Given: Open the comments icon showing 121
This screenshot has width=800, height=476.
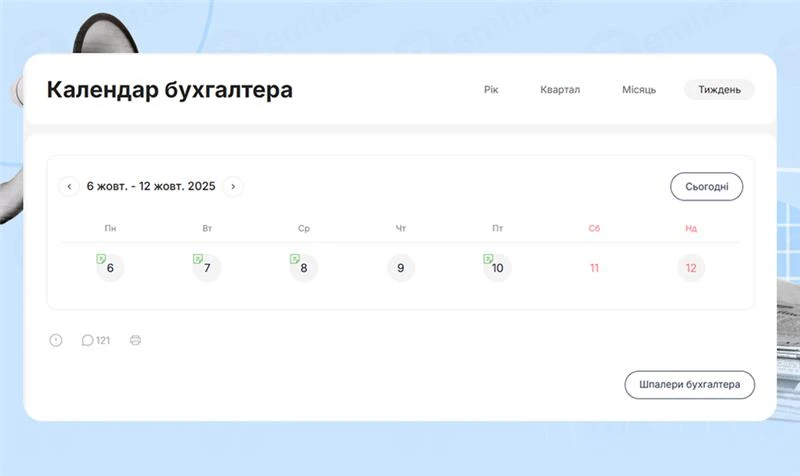Looking at the screenshot, I should click(x=88, y=340).
